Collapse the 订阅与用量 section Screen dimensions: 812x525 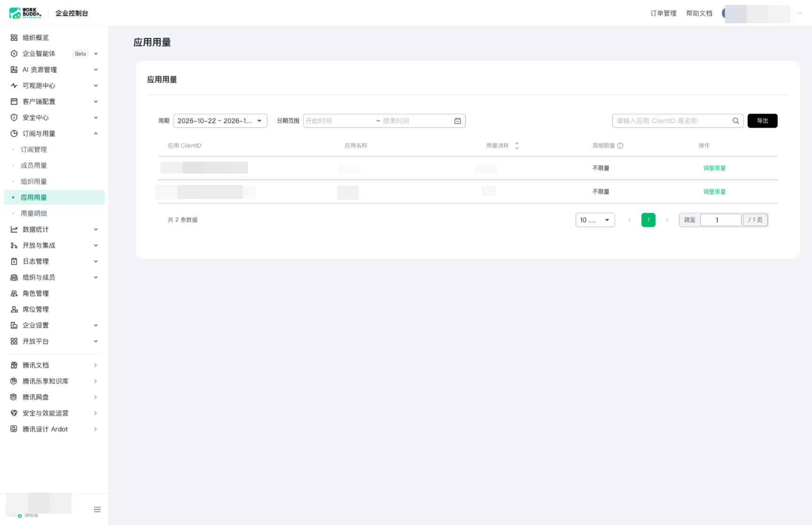[96, 133]
